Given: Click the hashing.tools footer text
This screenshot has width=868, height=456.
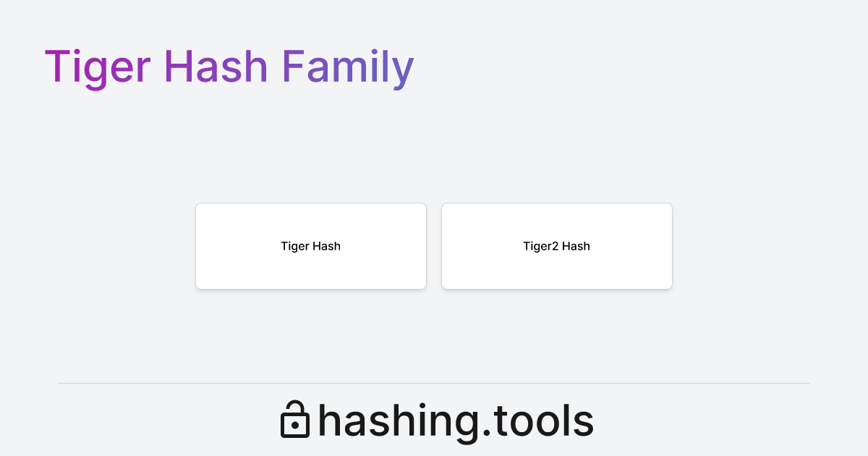Looking at the screenshot, I should coord(456,420).
